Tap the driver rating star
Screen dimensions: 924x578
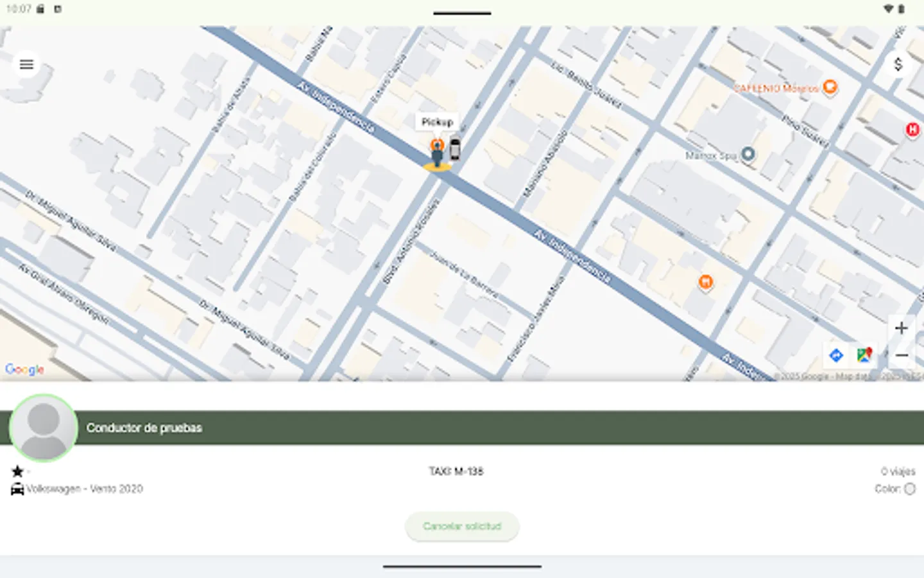coord(17,471)
